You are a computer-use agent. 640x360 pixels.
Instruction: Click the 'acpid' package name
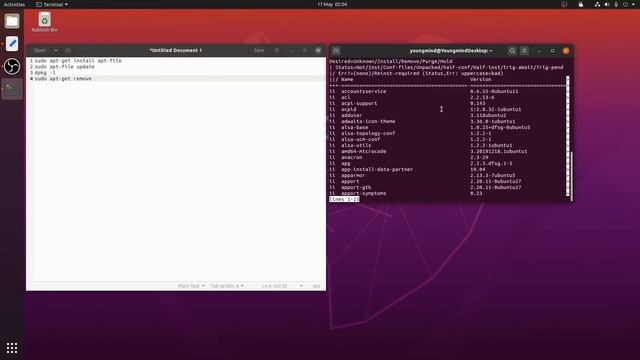349,109
